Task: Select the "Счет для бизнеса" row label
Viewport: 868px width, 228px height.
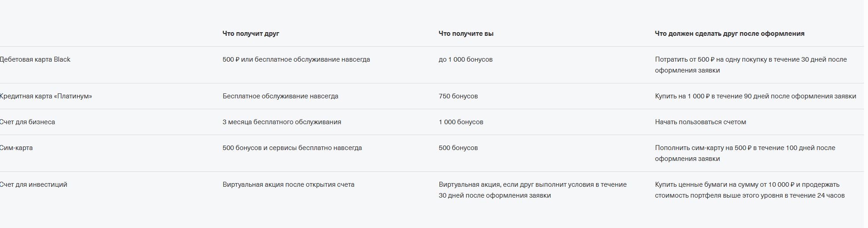Action: (27, 122)
